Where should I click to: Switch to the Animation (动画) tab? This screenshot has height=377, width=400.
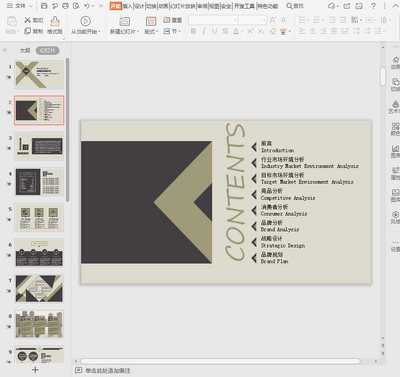(x=163, y=6)
